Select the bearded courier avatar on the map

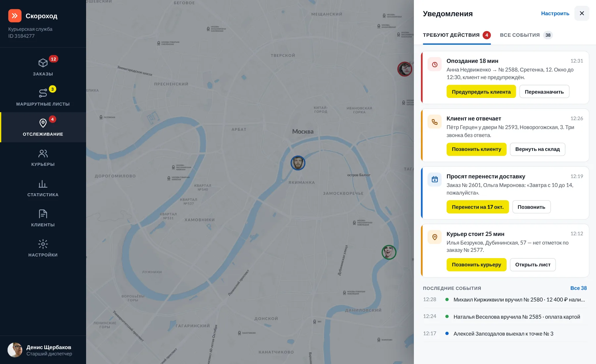coord(298,163)
